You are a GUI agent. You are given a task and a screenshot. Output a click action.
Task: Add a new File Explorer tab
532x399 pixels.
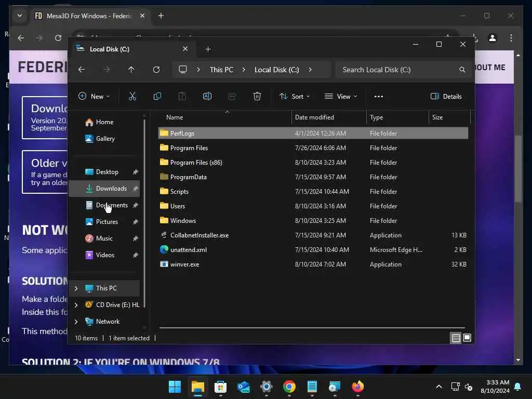[208, 49]
